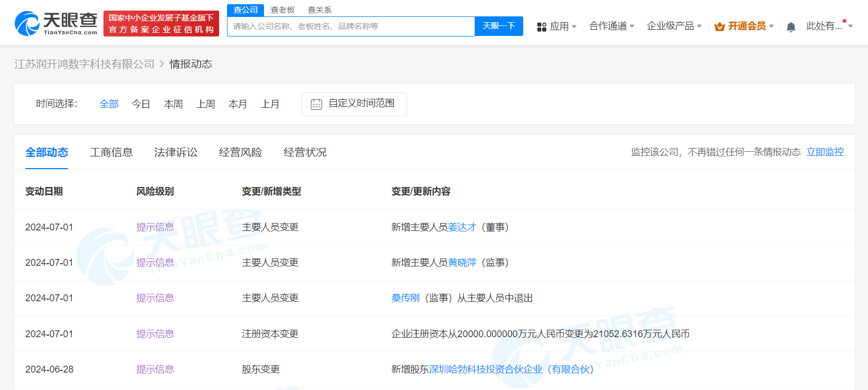This screenshot has width=868, height=390.
Task: Click the 风险级别 column header
Action: 155,191
